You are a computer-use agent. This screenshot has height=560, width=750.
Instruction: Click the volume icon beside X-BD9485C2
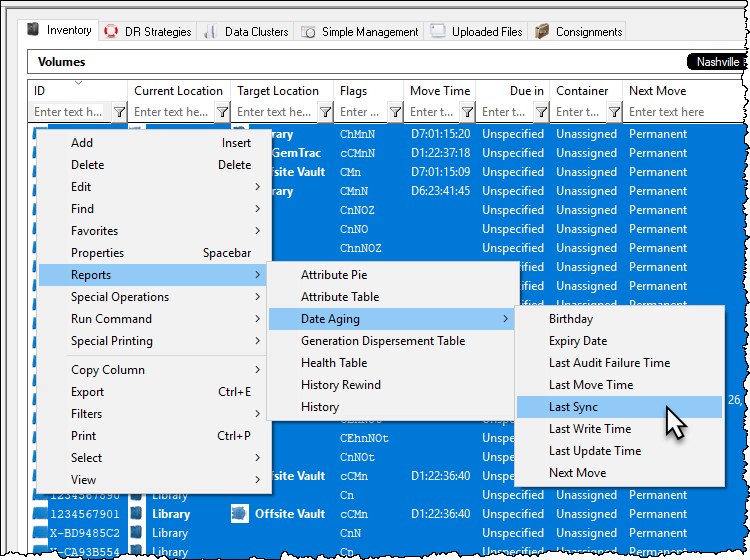pos(40,533)
